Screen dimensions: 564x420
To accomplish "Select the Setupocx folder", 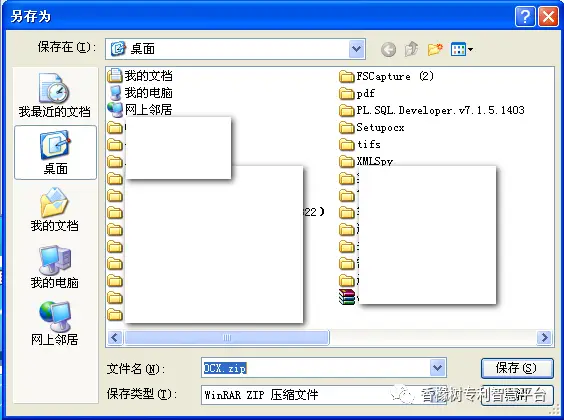I will pos(372,127).
